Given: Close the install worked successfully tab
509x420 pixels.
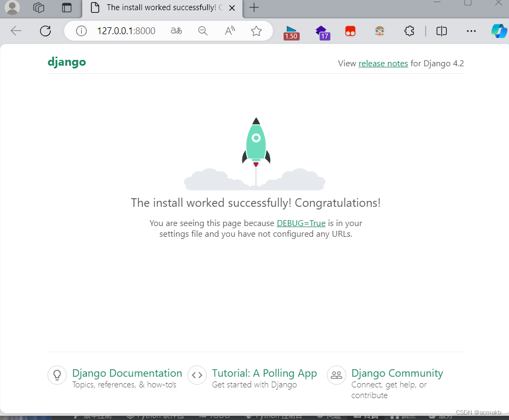Looking at the screenshot, I should pos(232,8).
